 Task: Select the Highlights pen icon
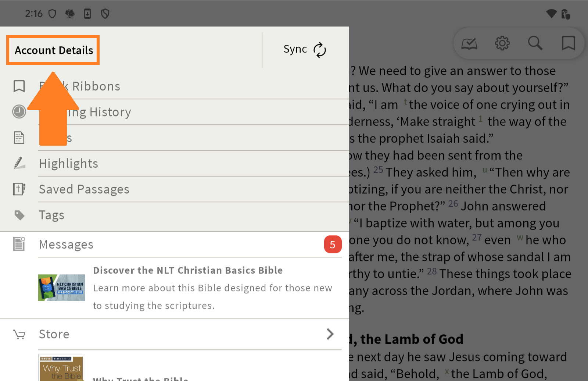pyautogui.click(x=19, y=163)
